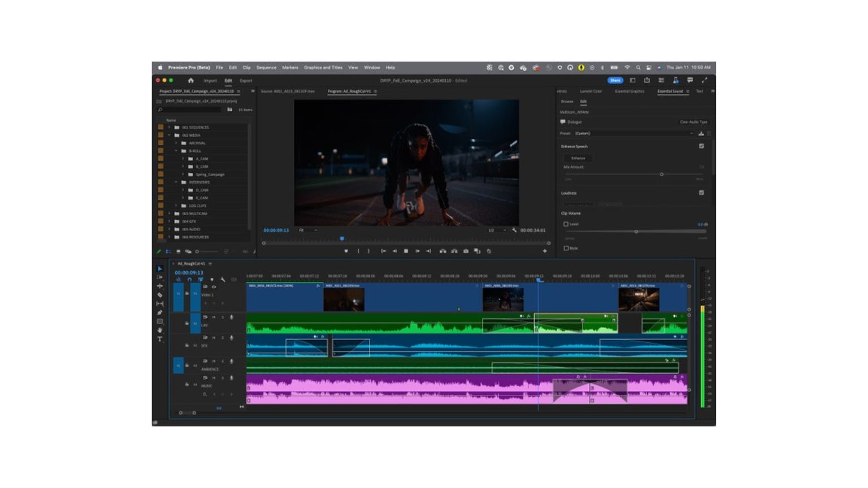Image resolution: width=868 pixels, height=488 pixels.
Task: Mark Out point in the Program Monitor
Action: coord(368,251)
